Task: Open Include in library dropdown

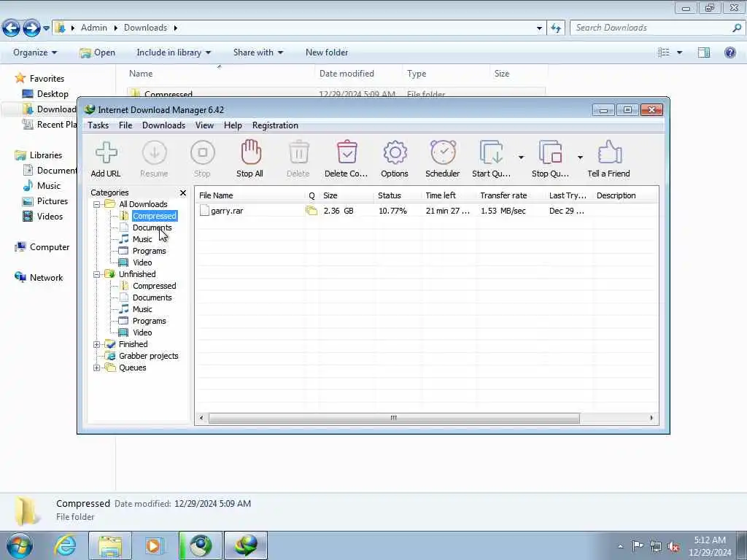Action: (x=174, y=52)
